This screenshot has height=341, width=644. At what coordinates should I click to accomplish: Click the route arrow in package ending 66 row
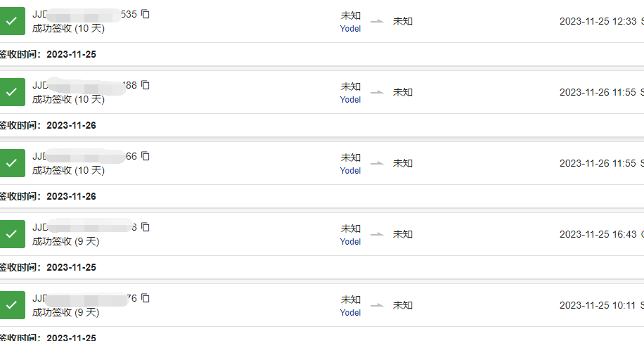click(x=377, y=163)
